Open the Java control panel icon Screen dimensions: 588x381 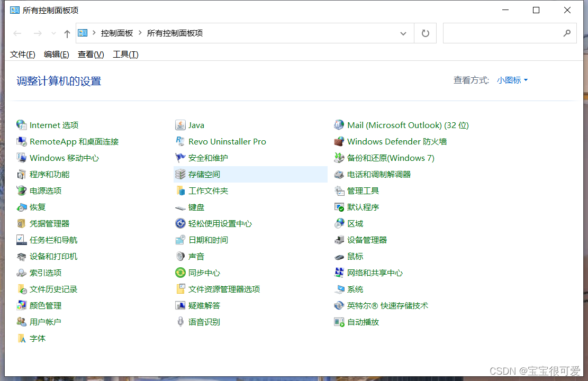coord(180,125)
